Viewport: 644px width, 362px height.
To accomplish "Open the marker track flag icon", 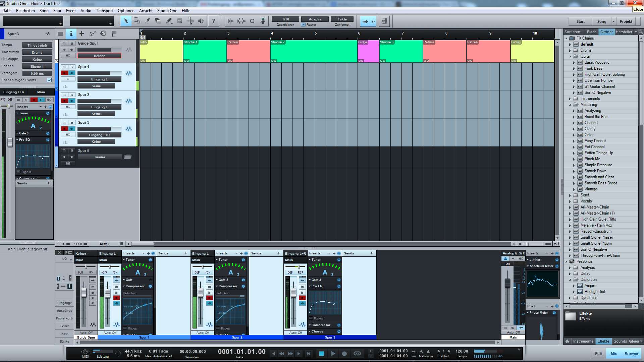I will click(x=114, y=34).
